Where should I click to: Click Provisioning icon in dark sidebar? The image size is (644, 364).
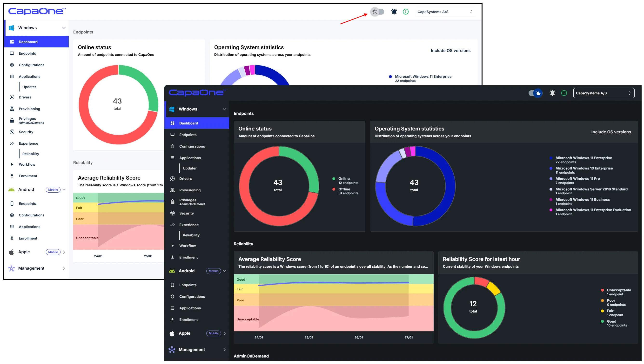coord(172,190)
